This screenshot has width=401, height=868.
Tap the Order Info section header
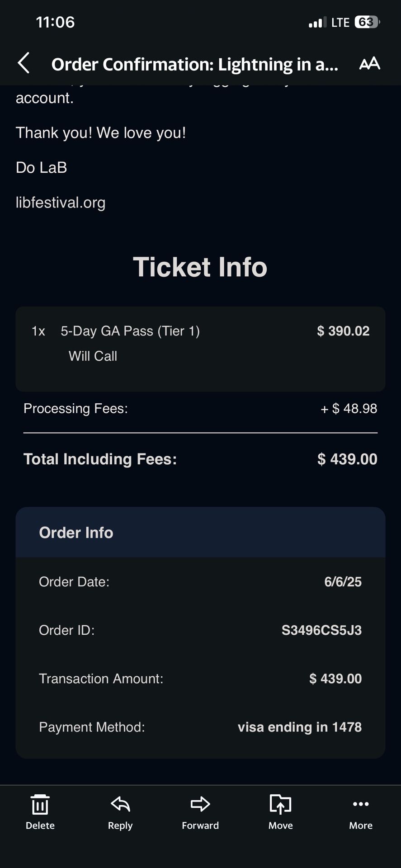tap(75, 532)
